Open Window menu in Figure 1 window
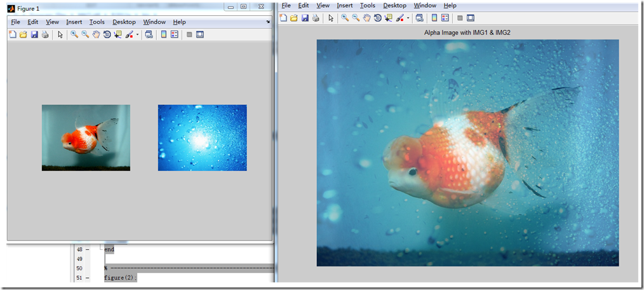Viewport: 644px width, 290px height. [154, 22]
